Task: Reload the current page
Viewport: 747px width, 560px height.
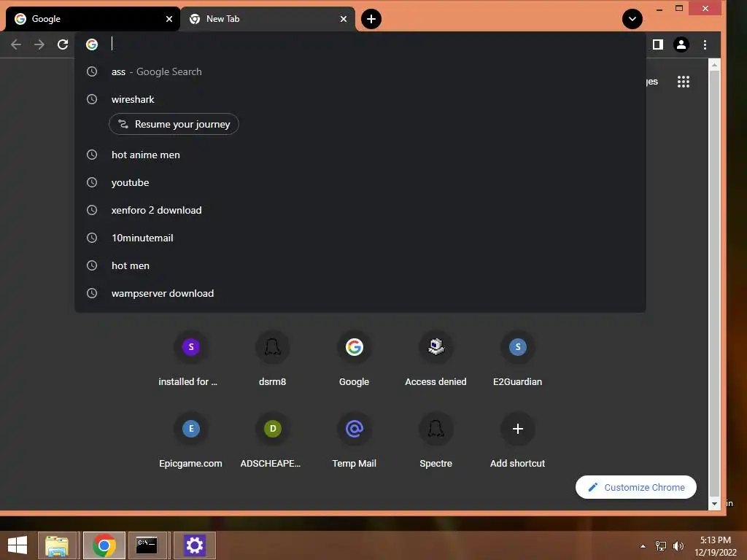Action: (63, 44)
